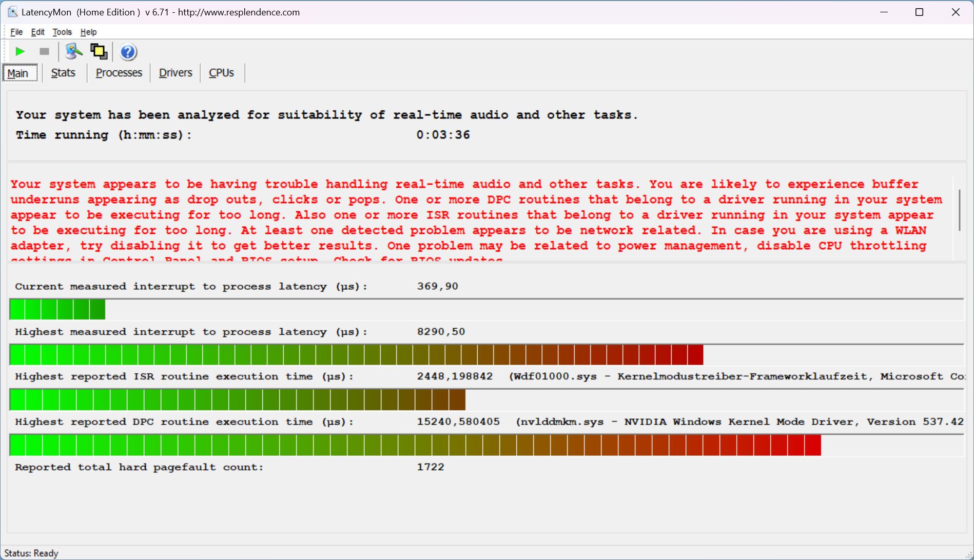Viewport: 974px width, 560px height.
Task: Open the Help menu
Action: (x=88, y=32)
